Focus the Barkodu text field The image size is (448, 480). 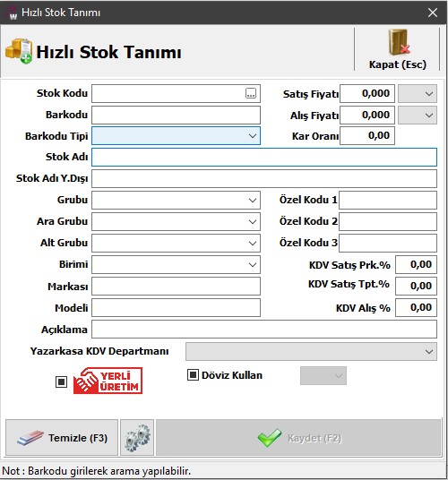(x=177, y=116)
